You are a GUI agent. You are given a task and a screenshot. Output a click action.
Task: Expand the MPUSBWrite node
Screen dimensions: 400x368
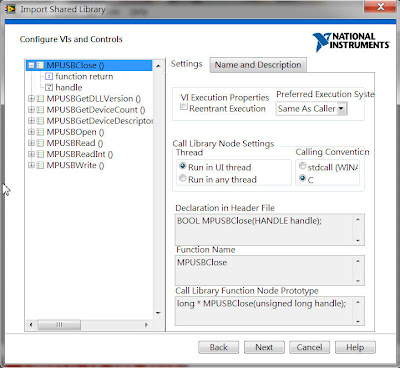[31, 165]
